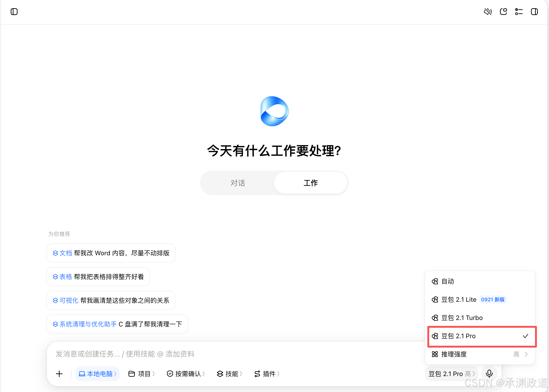Switch to the 对话 tab
The image size is (549, 392).
coord(238,183)
